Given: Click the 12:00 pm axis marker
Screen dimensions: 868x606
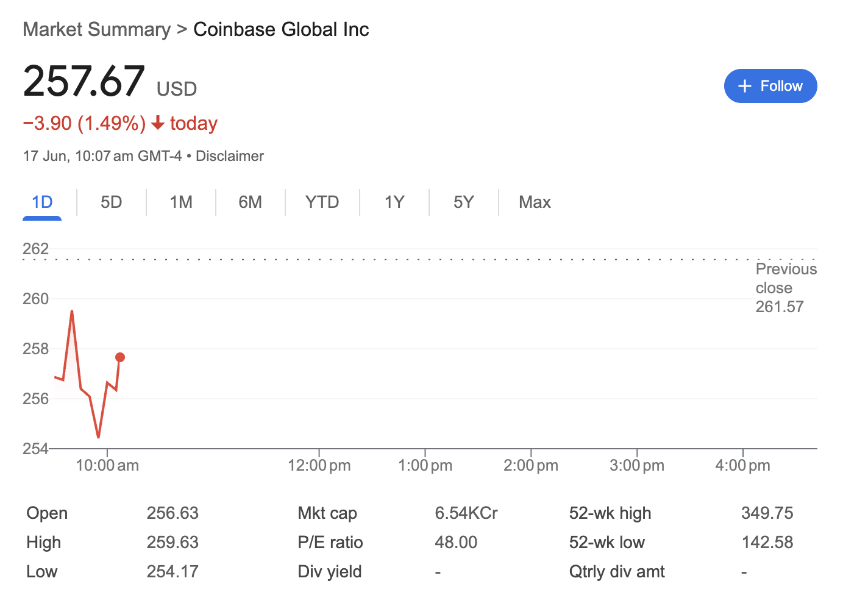Looking at the screenshot, I should [x=319, y=466].
